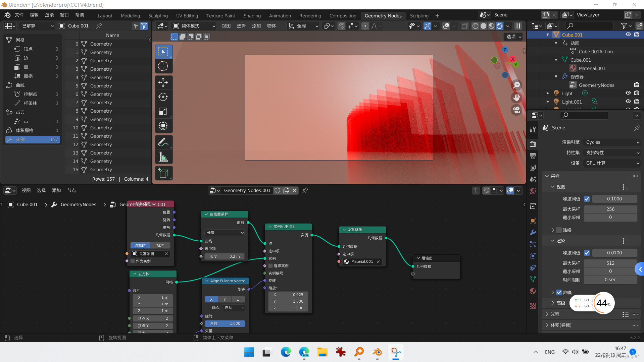
Task: Switch viewport to rendered shading mode
Action: click(x=500, y=26)
